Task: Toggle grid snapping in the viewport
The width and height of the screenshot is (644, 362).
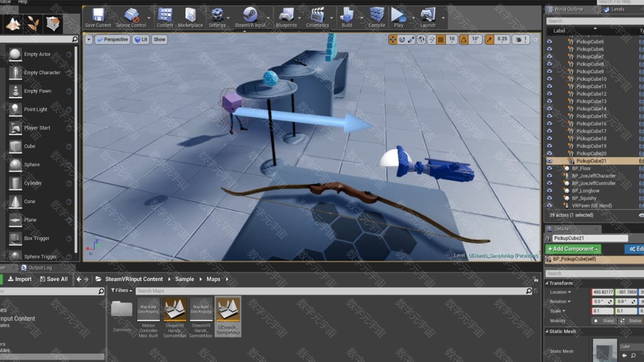Action: [x=441, y=39]
